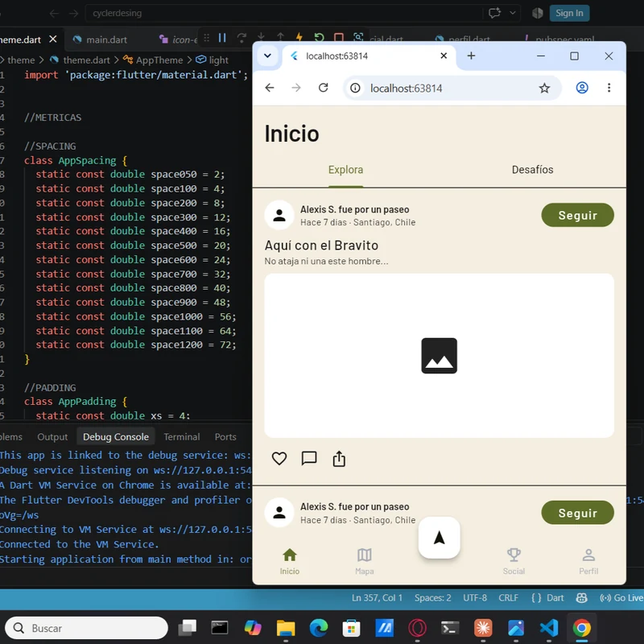View site information icon in address bar
The height and width of the screenshot is (644, 644).
click(355, 88)
